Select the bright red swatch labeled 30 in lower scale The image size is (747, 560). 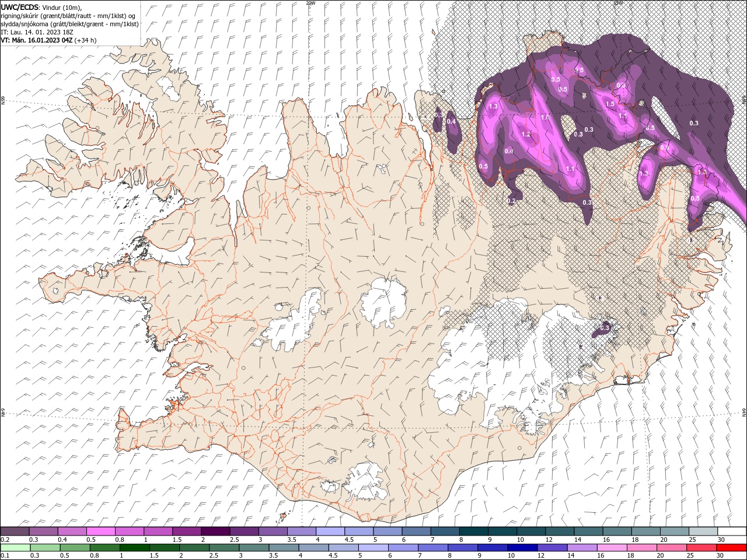[731, 548]
